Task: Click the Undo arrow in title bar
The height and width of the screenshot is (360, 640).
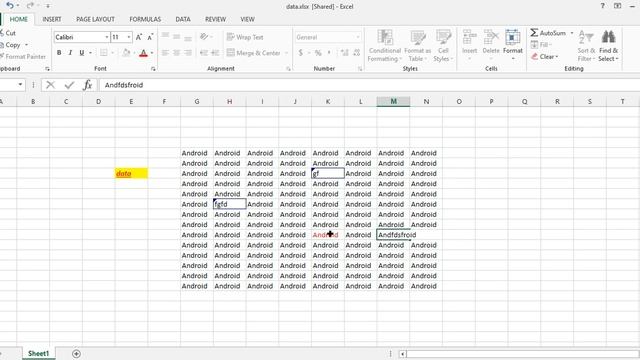Action: click(10, 6)
